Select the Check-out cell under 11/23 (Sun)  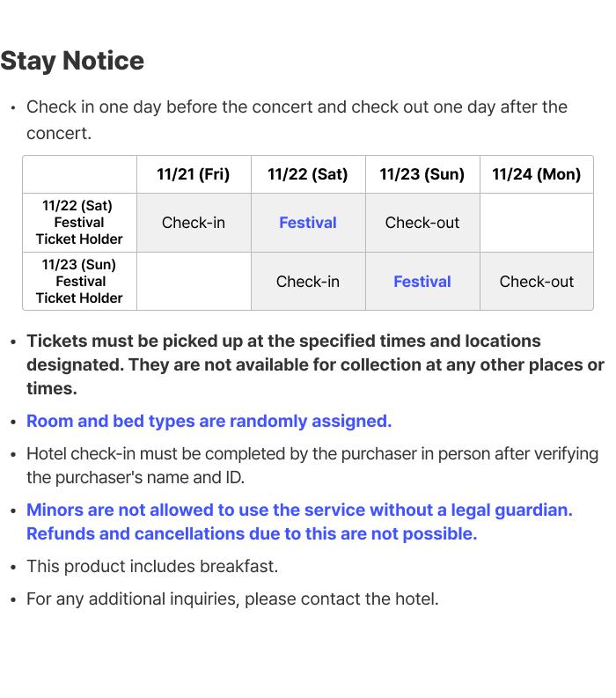[422, 223]
